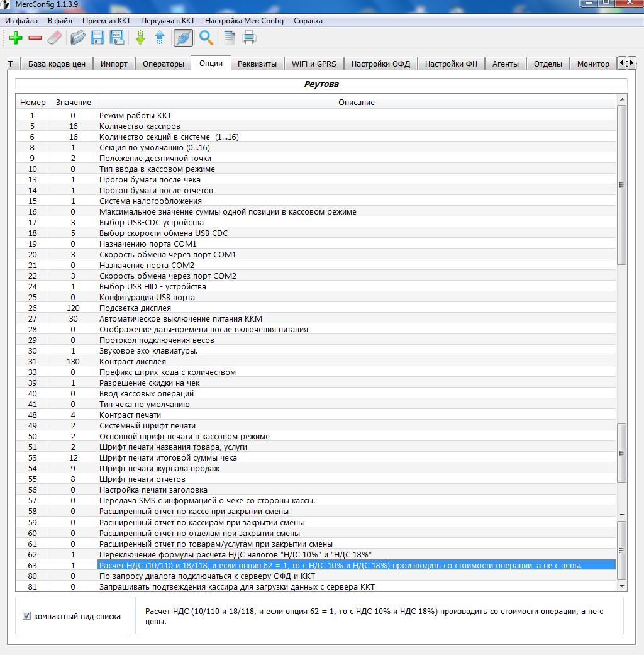Select the По запросу диалога подключаться row

(316, 576)
